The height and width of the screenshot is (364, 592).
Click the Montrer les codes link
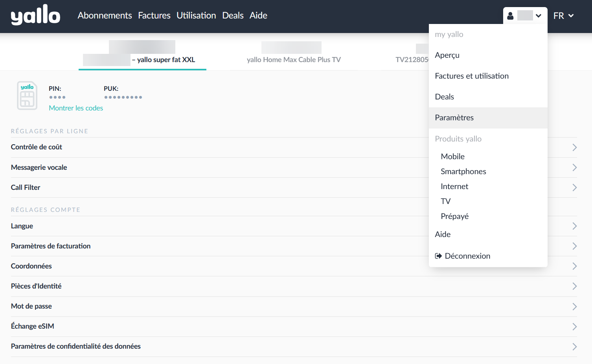[x=76, y=108]
